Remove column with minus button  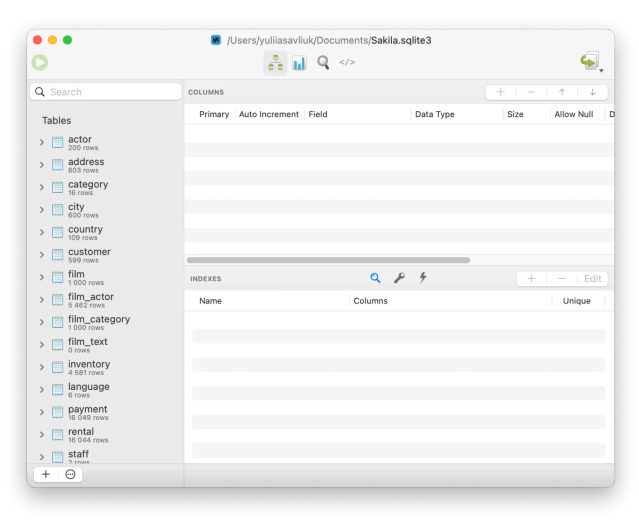[531, 92]
